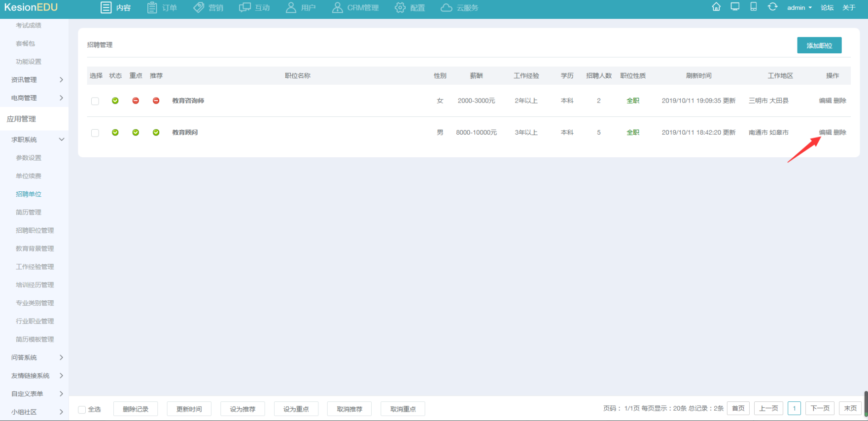The image size is (868, 421).
Task: Click green status icon for 教育咨询师
Action: click(115, 101)
